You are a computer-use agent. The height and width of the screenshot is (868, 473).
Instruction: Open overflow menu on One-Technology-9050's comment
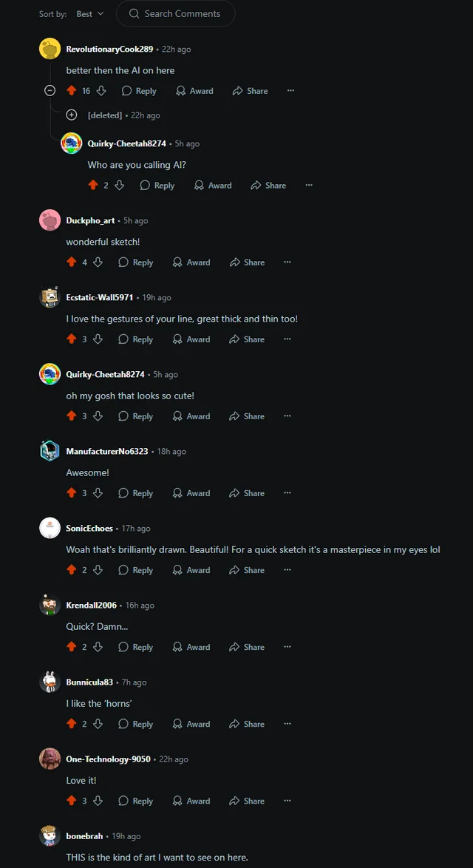click(287, 801)
